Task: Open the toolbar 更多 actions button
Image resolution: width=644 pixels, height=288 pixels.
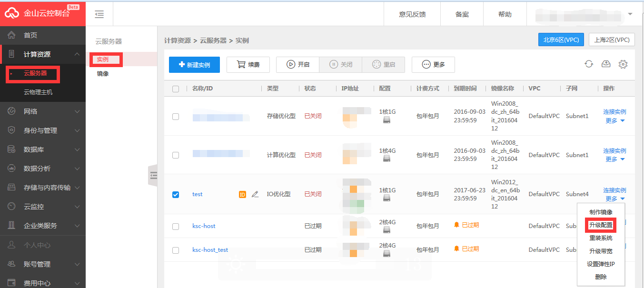Action: [x=433, y=65]
